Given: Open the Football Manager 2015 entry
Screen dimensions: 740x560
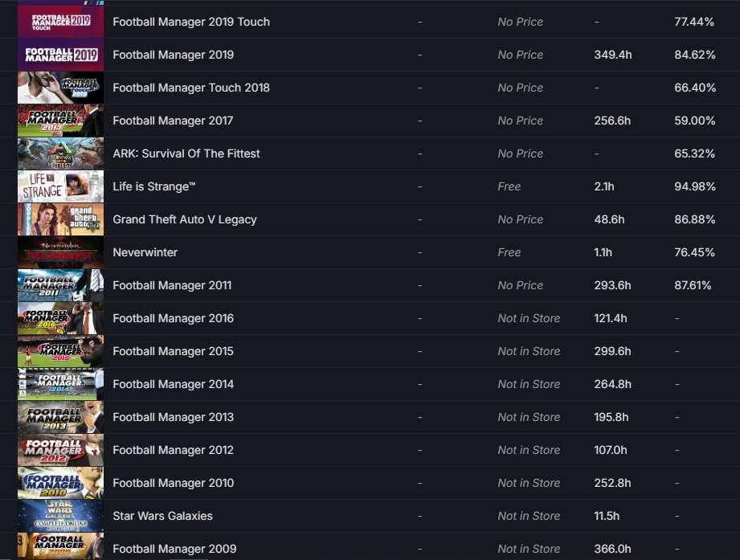Looking at the screenshot, I should [x=174, y=351].
